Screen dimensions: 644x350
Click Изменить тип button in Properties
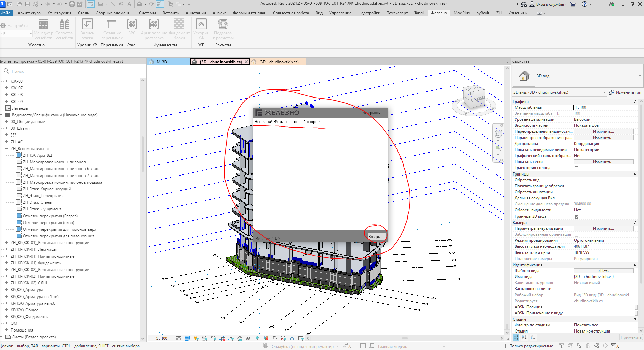[625, 92]
